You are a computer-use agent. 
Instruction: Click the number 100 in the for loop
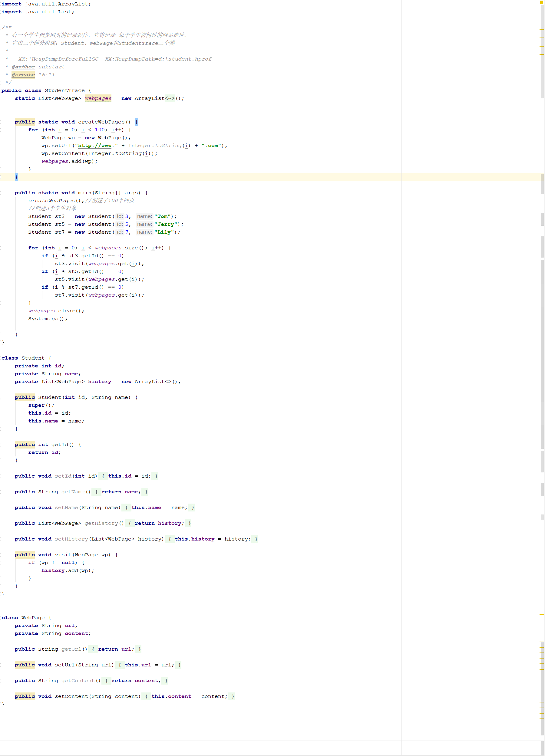(x=100, y=130)
